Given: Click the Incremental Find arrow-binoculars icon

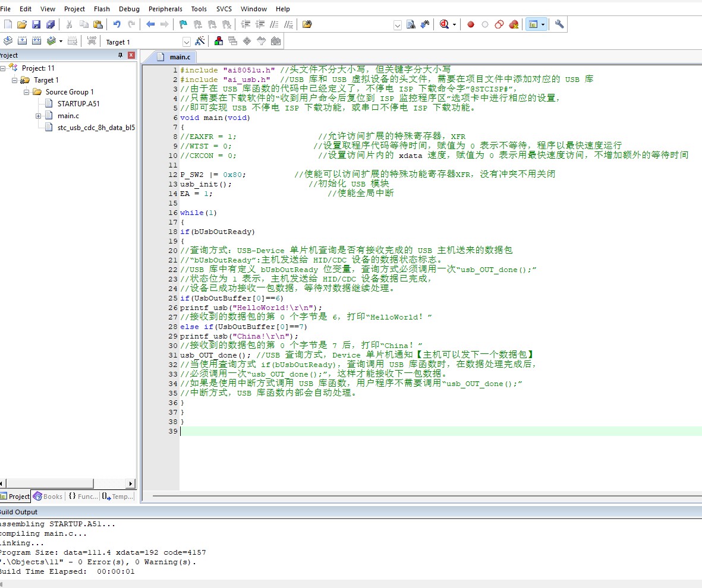Looking at the screenshot, I should 425,24.
